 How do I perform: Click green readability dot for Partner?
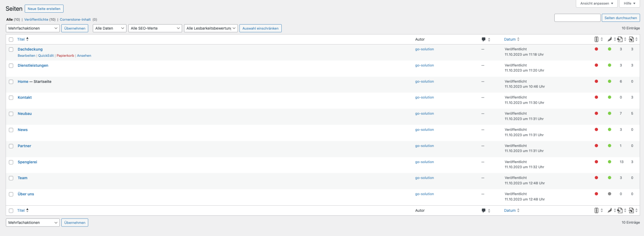[x=609, y=146]
